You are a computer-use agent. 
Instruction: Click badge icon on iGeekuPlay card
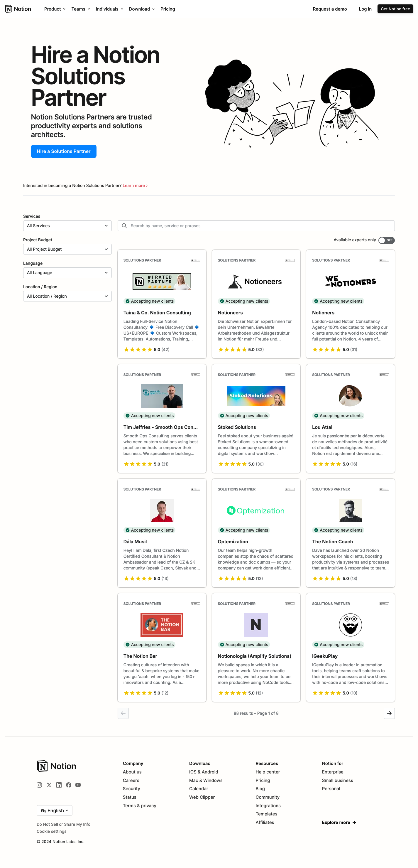(384, 604)
